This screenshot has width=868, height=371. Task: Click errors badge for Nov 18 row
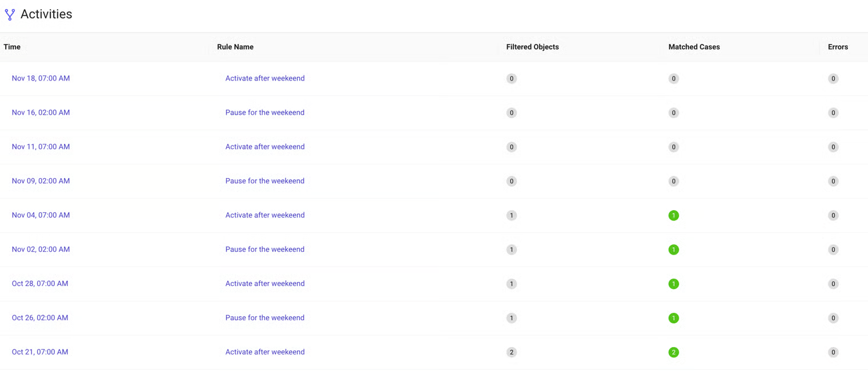tap(833, 79)
